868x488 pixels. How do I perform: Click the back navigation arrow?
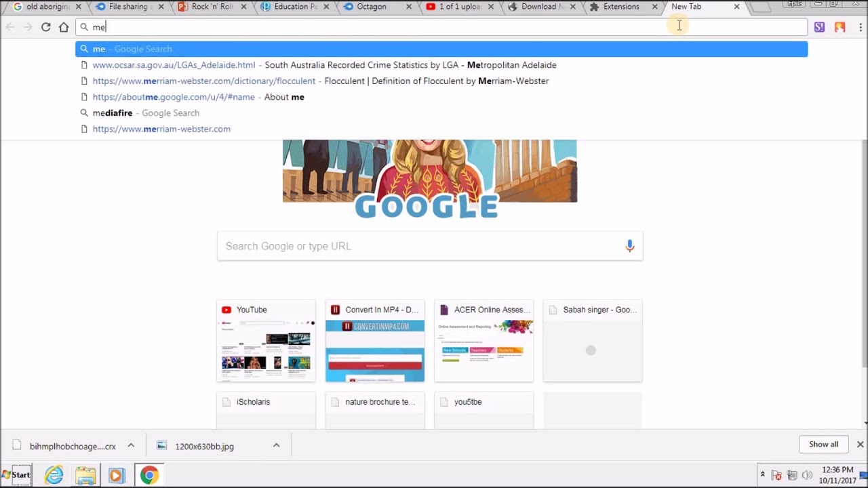[10, 27]
